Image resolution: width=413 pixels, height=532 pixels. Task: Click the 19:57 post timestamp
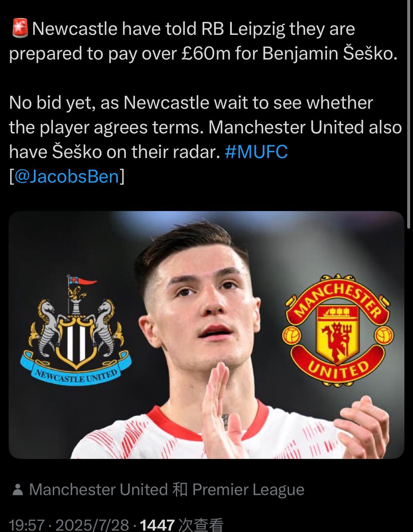[x=26, y=525]
